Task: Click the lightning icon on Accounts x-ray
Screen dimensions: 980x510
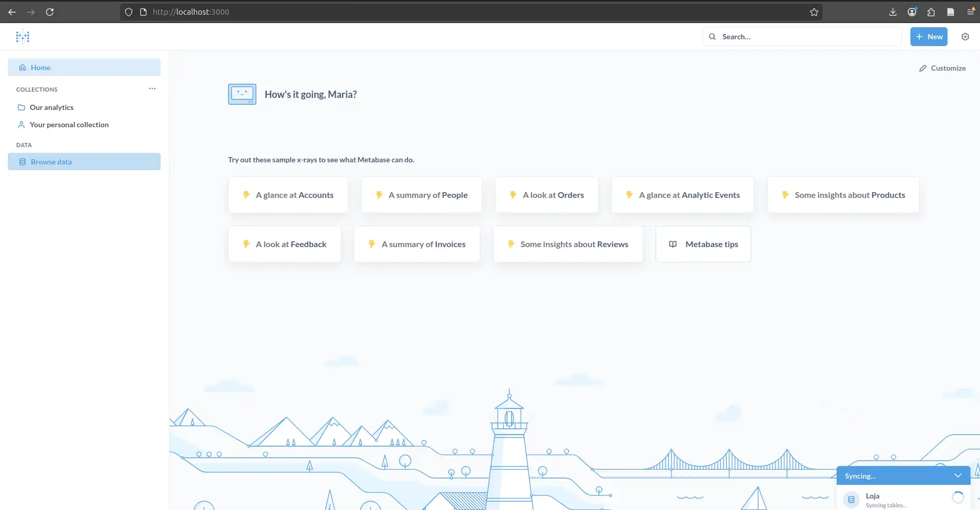Action: point(246,195)
